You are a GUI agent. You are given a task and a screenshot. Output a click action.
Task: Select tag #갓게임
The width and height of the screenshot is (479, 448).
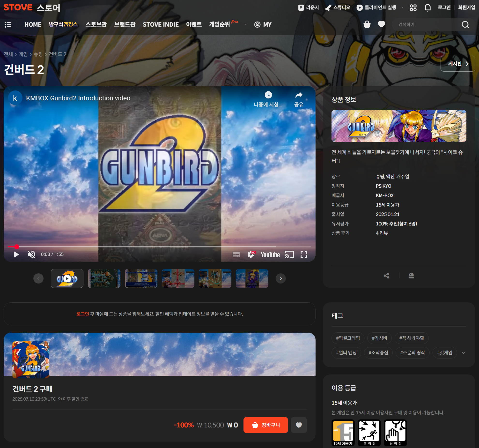coord(444,353)
